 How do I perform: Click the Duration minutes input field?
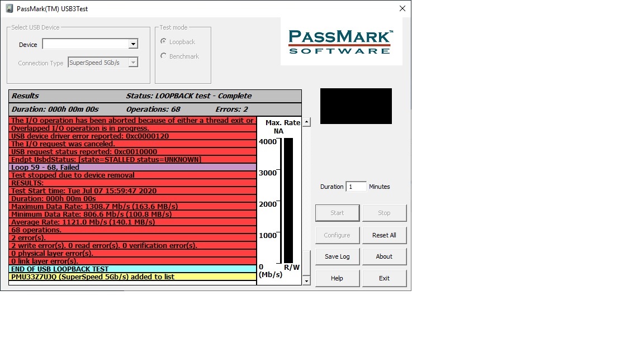pyautogui.click(x=356, y=187)
